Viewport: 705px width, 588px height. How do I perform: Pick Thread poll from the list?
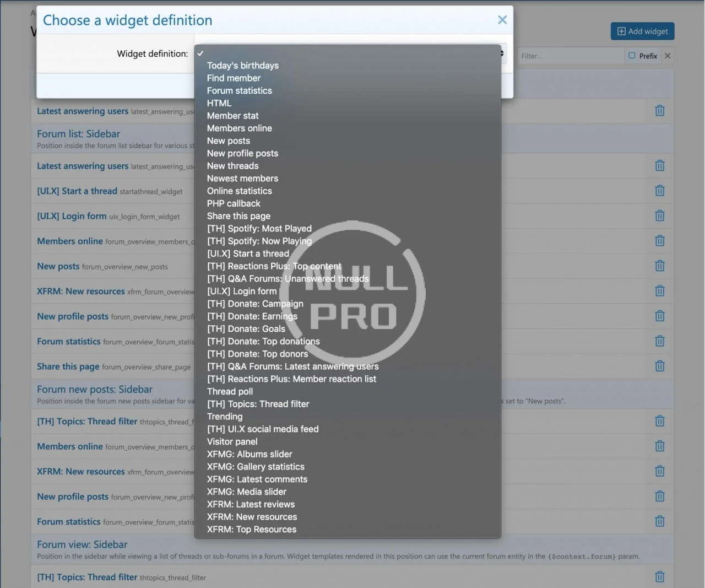click(230, 391)
